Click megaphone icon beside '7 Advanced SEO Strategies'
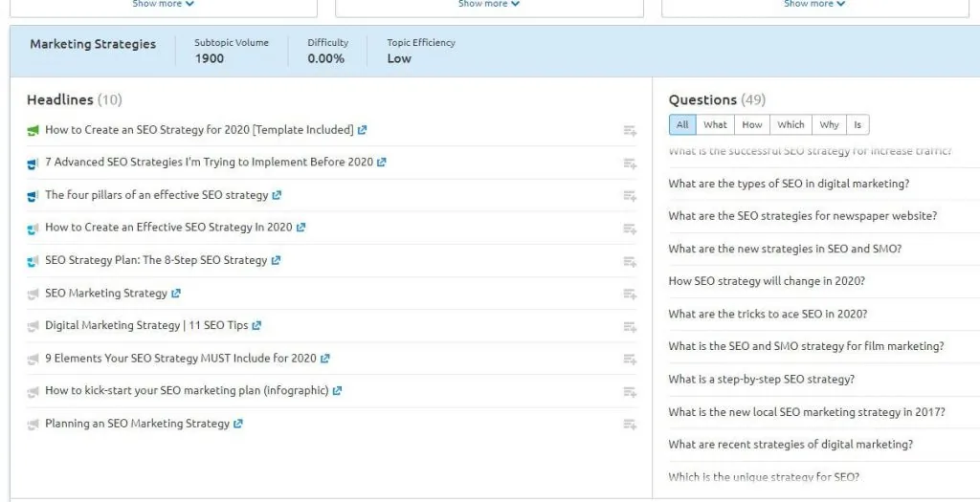 pos(33,164)
